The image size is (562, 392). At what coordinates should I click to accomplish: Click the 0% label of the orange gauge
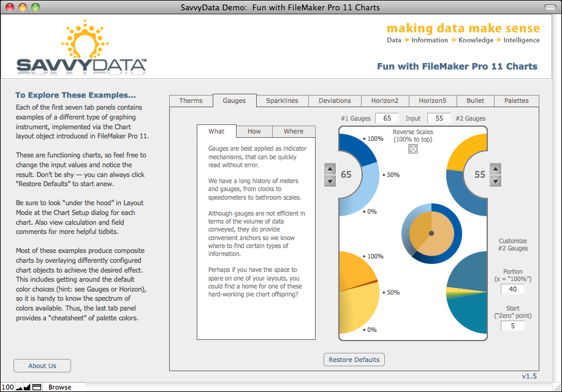pos(371,330)
